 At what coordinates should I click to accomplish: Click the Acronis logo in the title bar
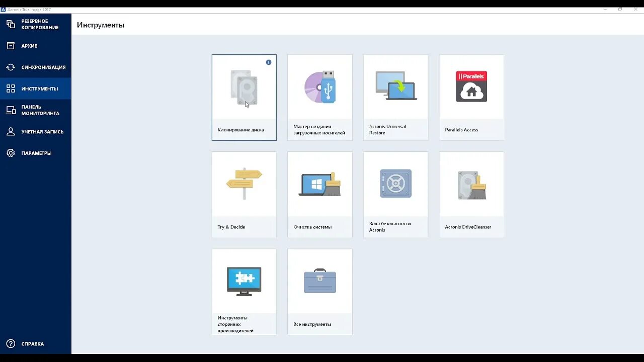coord(3,10)
